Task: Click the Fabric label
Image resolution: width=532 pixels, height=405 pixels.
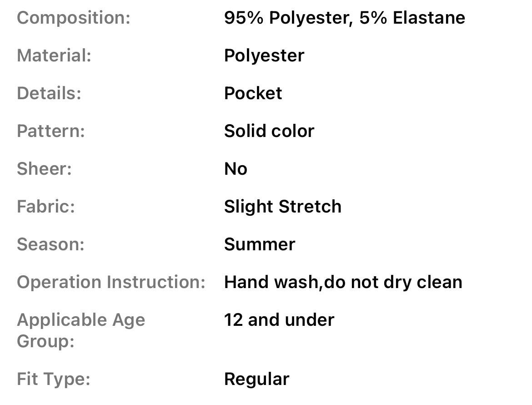Action: [x=46, y=207]
